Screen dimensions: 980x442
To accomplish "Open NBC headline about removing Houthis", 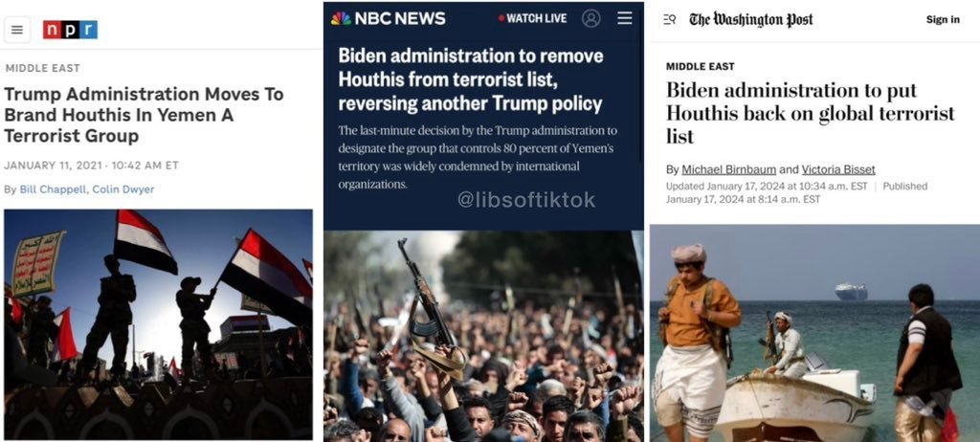I will click(x=471, y=79).
